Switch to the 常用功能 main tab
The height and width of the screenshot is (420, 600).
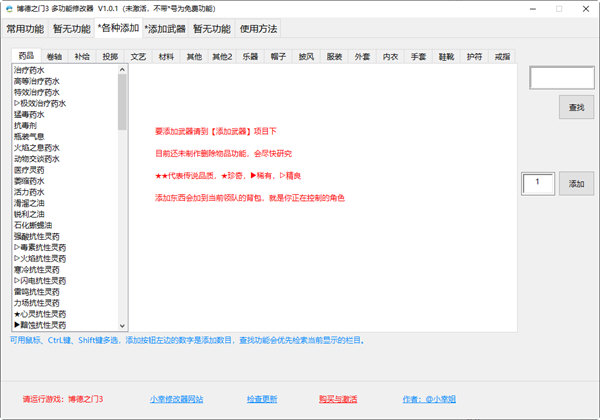point(26,29)
